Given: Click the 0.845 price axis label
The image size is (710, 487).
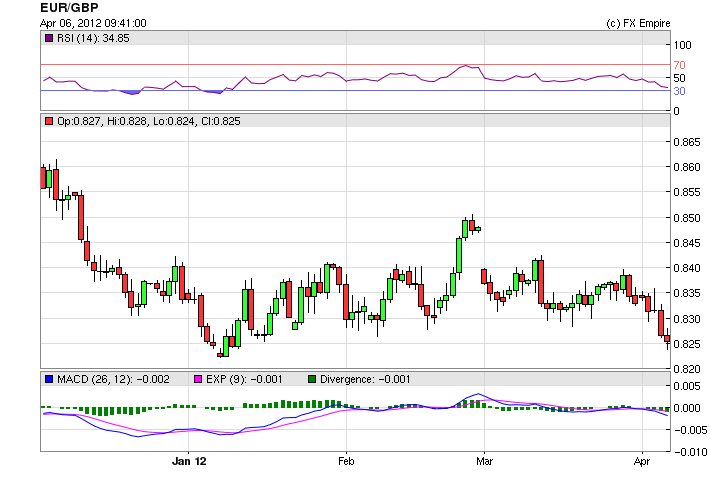Looking at the screenshot, I should (687, 243).
